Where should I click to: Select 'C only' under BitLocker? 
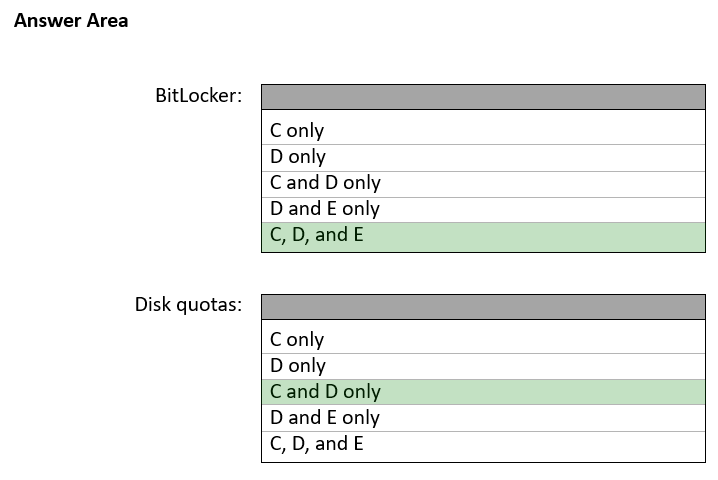point(483,130)
